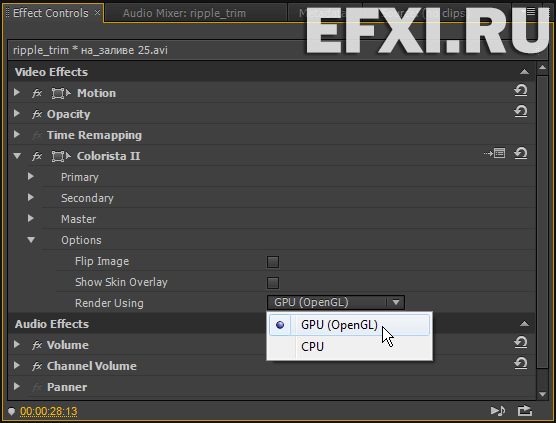Toggle Channel Volume fx icon
This screenshot has width=556, height=423.
[37, 366]
